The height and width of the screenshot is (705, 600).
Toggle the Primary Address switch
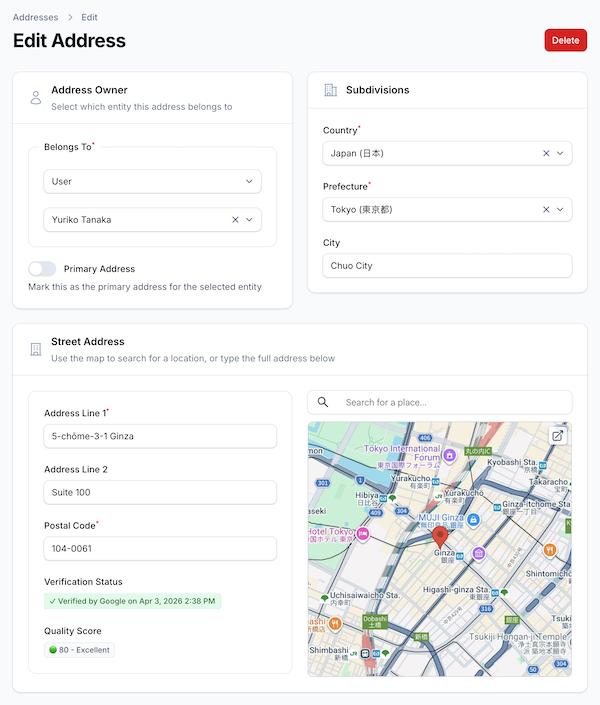click(42, 269)
